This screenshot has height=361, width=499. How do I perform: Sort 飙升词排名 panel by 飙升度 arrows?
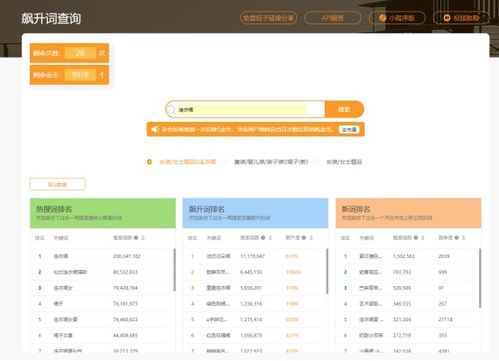(x=311, y=238)
